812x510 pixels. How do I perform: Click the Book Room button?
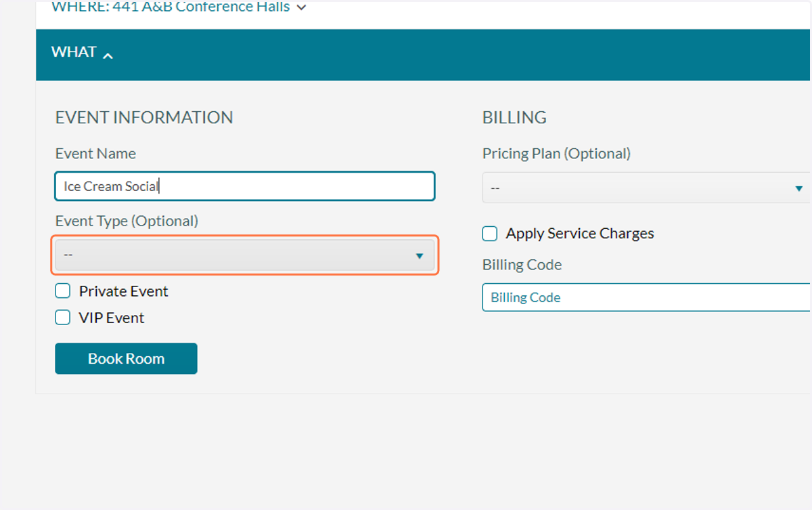[126, 358]
